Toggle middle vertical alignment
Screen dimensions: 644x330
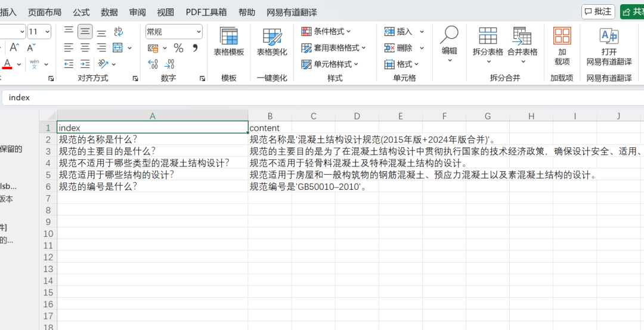(85, 32)
